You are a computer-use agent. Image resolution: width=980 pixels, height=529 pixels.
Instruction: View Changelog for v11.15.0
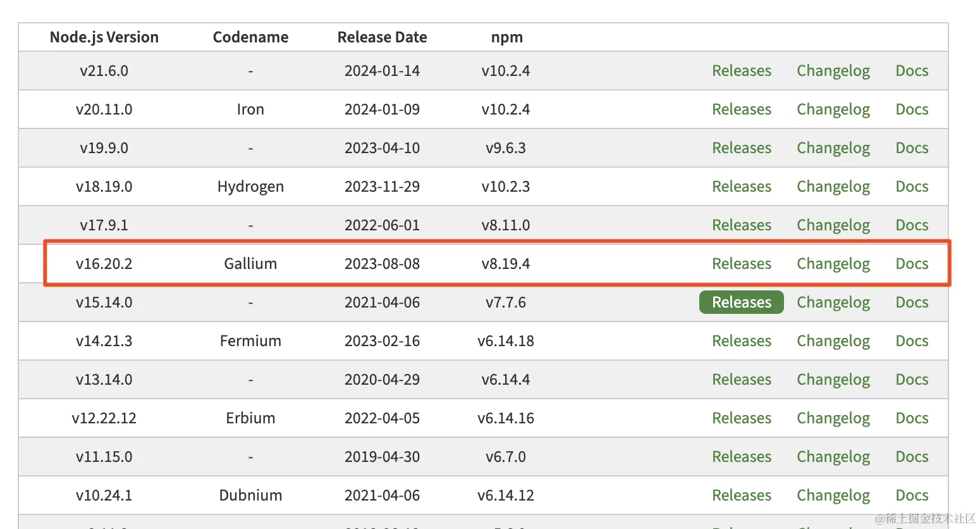(x=833, y=457)
